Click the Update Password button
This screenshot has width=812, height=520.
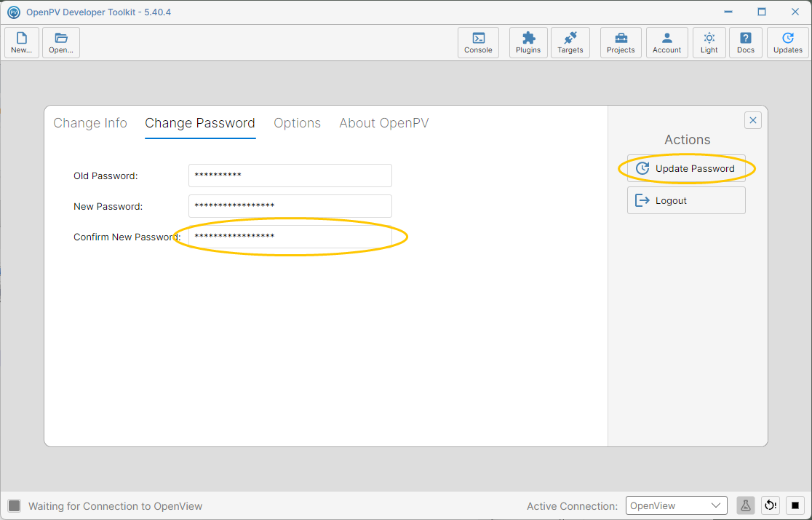[x=686, y=168]
